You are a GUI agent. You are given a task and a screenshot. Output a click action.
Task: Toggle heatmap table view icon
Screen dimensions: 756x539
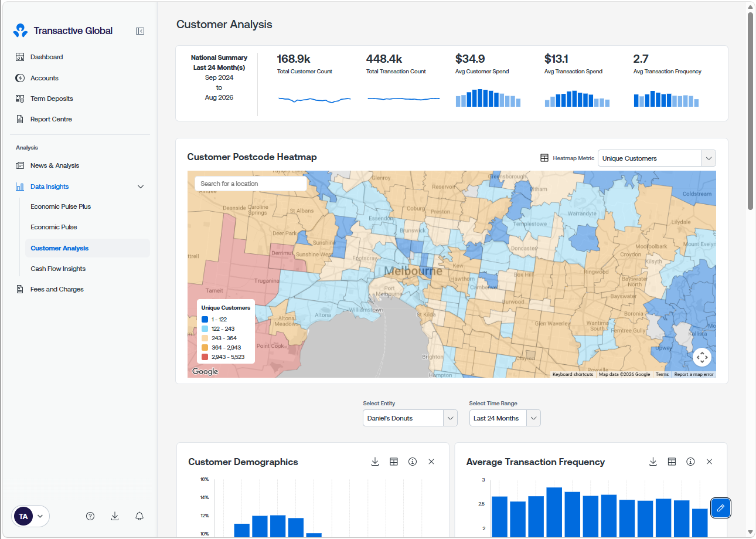(544, 158)
